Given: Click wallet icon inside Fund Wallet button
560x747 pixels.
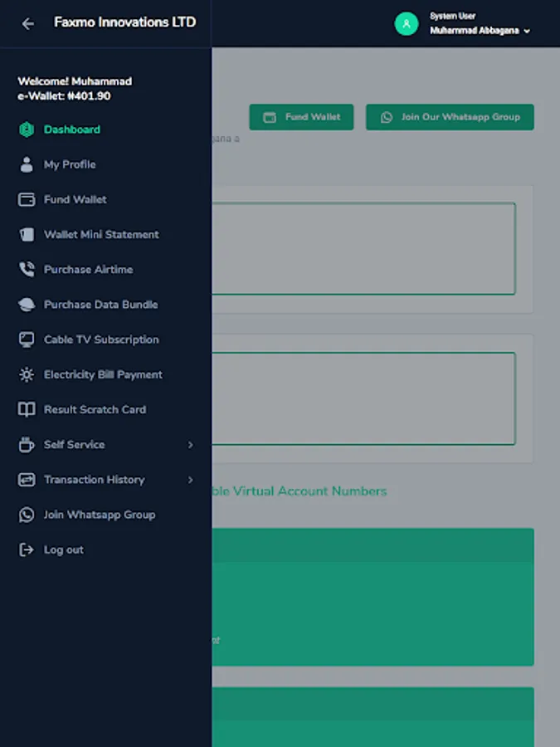Looking at the screenshot, I should point(270,117).
